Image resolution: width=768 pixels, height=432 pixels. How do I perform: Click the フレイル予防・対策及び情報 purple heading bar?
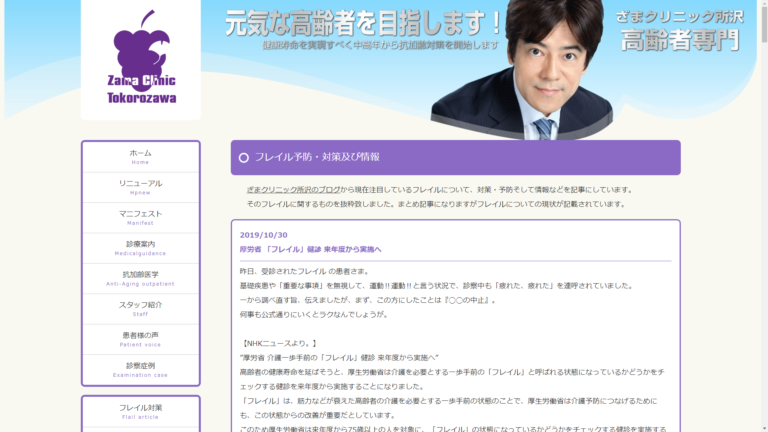click(455, 158)
